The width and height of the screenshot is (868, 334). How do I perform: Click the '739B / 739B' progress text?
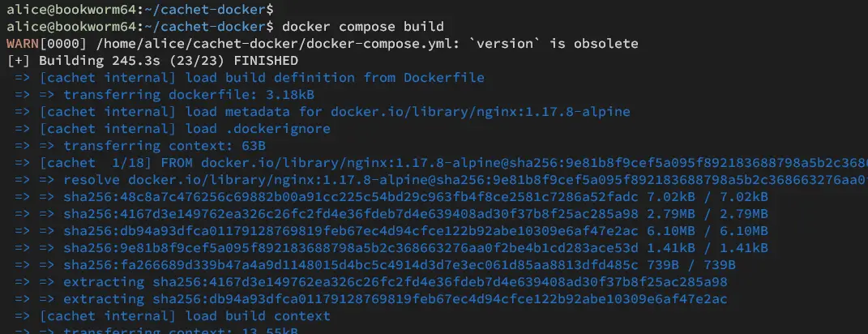pos(691,265)
